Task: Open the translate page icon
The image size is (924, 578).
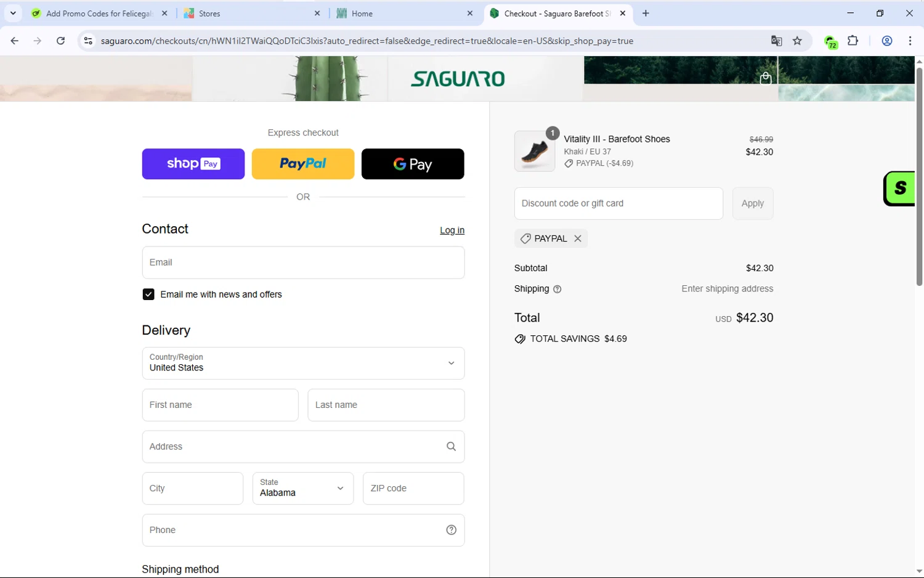Action: 776,41
